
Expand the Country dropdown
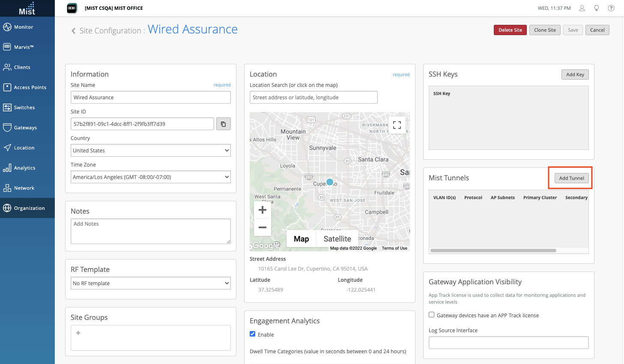pyautogui.click(x=150, y=151)
